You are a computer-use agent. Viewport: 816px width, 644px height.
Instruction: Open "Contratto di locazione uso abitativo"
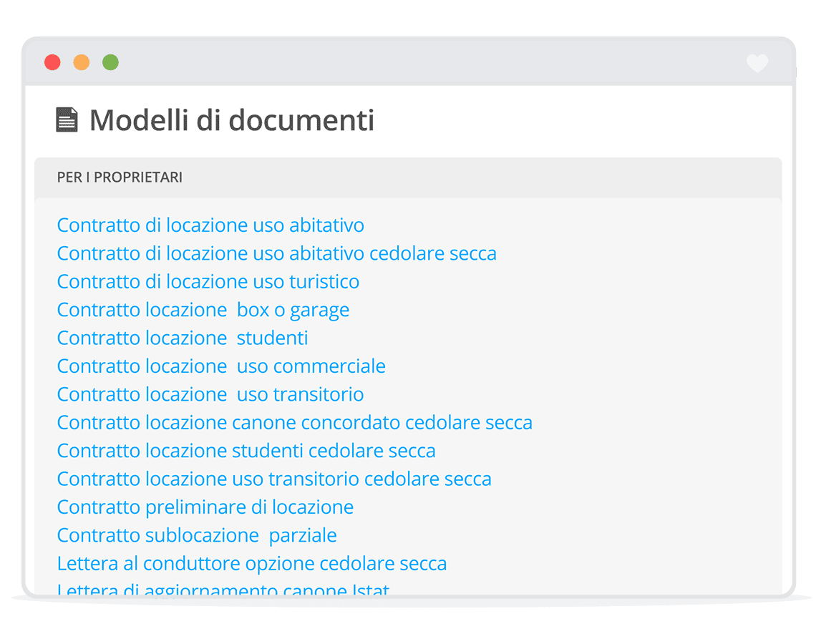pyautogui.click(x=210, y=225)
